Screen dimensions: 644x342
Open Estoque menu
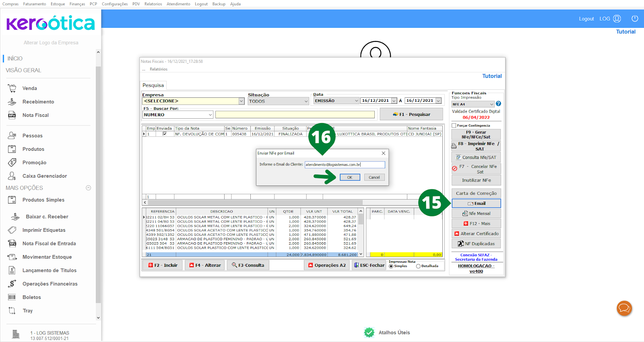(58, 4)
